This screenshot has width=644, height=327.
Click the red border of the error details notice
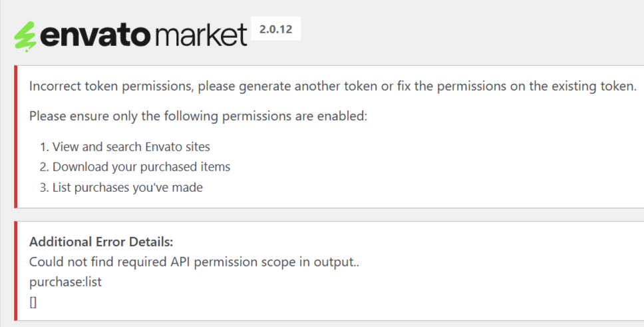coord(15,270)
